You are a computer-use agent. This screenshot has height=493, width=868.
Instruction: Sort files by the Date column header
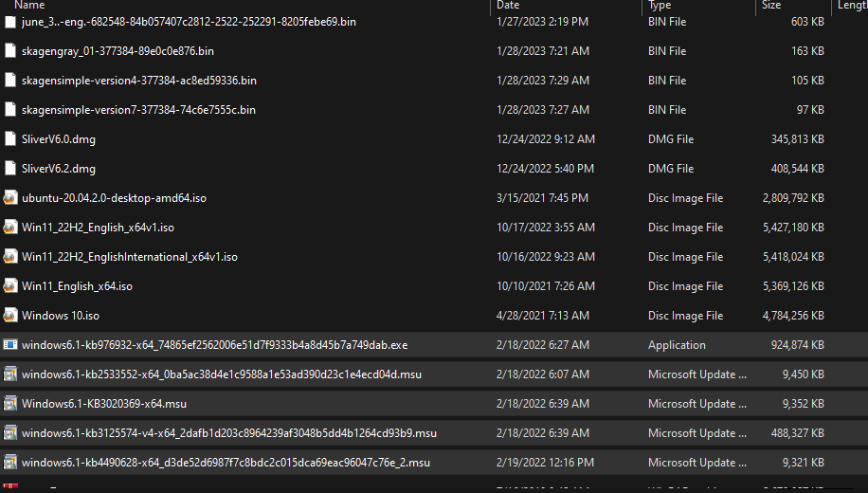point(508,5)
